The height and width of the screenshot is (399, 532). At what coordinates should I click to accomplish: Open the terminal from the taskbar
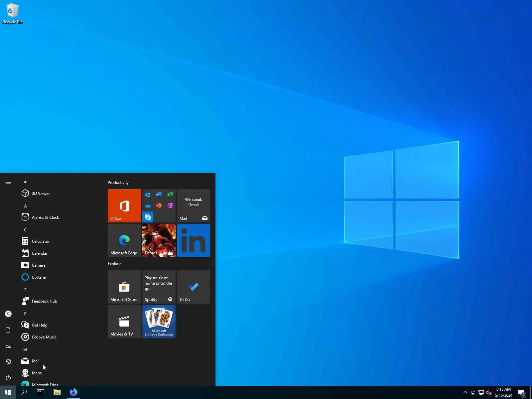(x=41, y=392)
